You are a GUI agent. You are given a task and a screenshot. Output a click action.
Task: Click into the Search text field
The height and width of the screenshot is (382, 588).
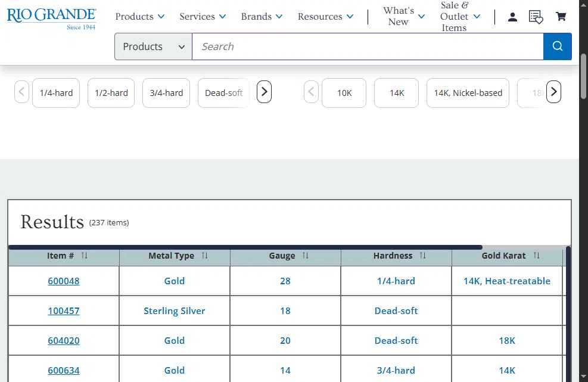(368, 46)
